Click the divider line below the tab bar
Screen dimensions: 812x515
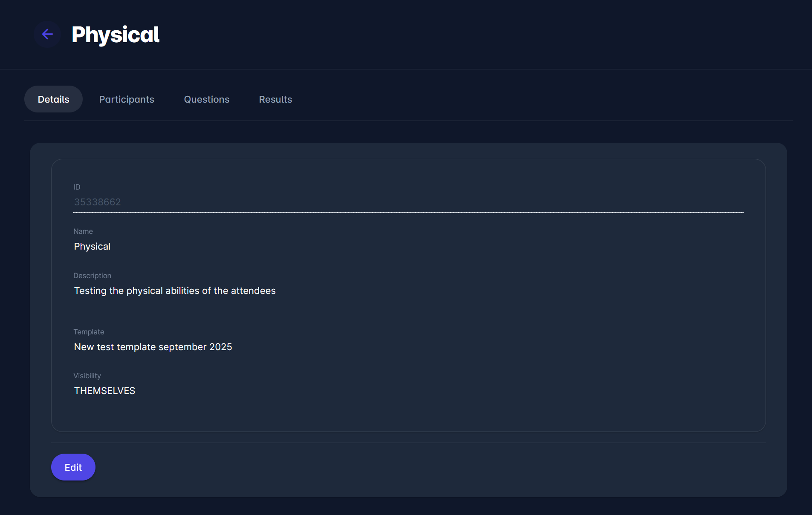408,121
